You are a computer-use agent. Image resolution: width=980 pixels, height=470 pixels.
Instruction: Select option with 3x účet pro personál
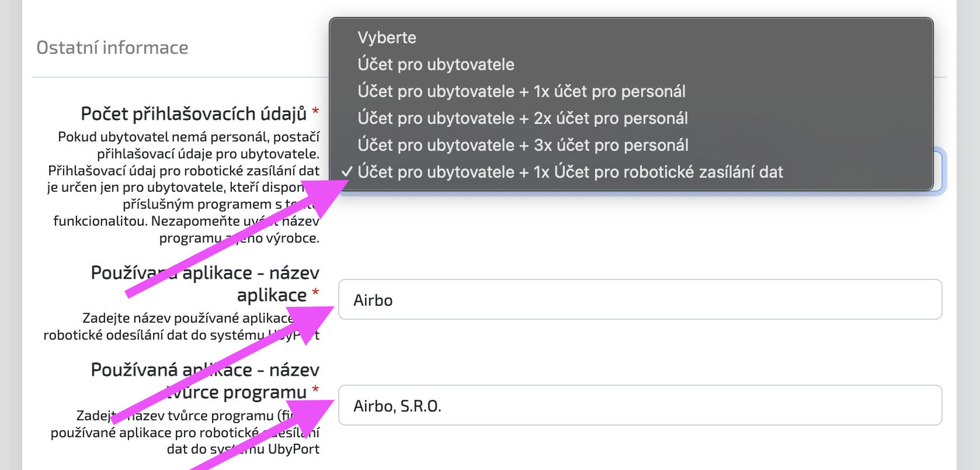(631, 145)
